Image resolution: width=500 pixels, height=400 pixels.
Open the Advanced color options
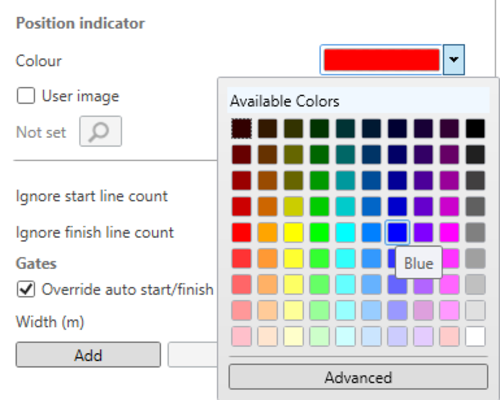tap(358, 377)
